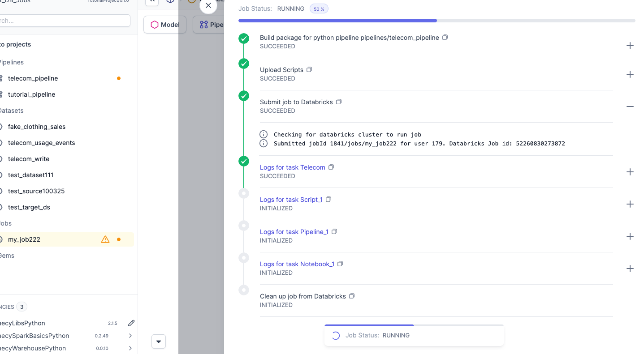Expand details for 'Logs for task Telecom' step
Viewport: 644px width, 354px height.
[x=630, y=172]
